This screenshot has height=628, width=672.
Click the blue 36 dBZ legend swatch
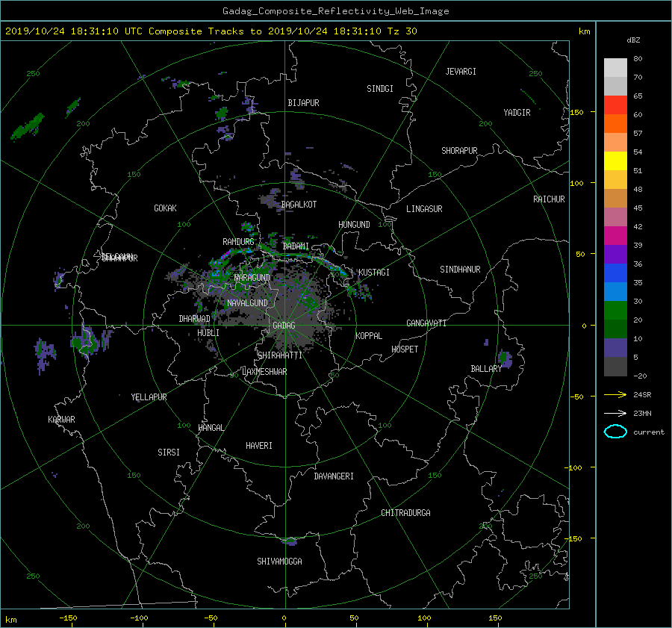click(615, 273)
